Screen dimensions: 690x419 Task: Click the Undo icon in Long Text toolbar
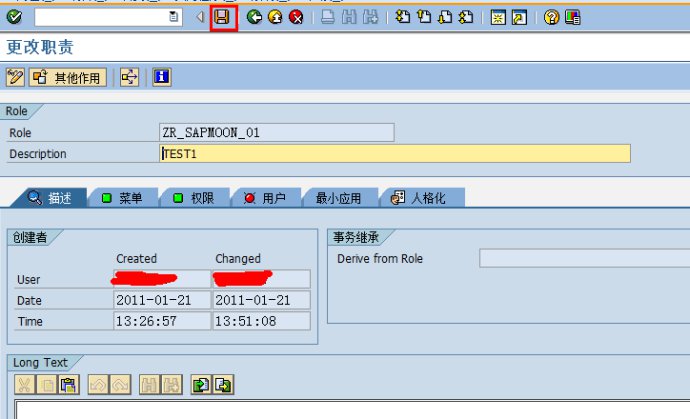click(x=99, y=385)
